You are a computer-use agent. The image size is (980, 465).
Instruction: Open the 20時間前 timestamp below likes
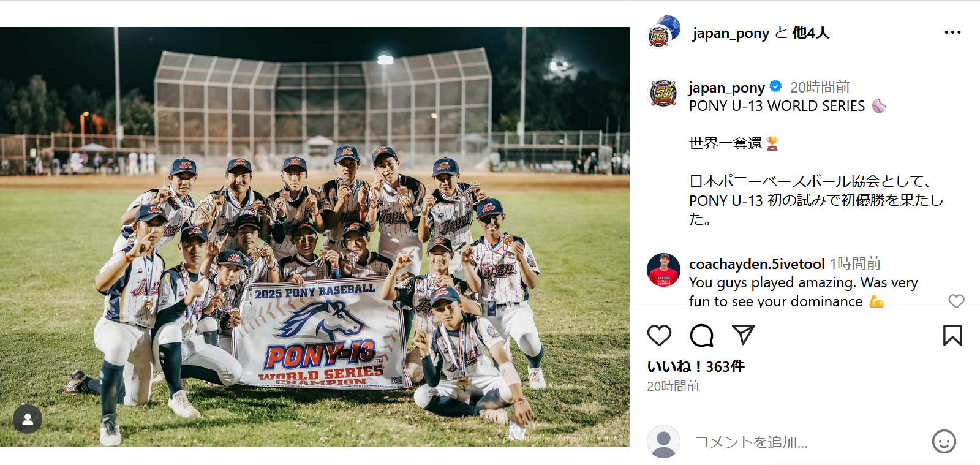(673, 386)
